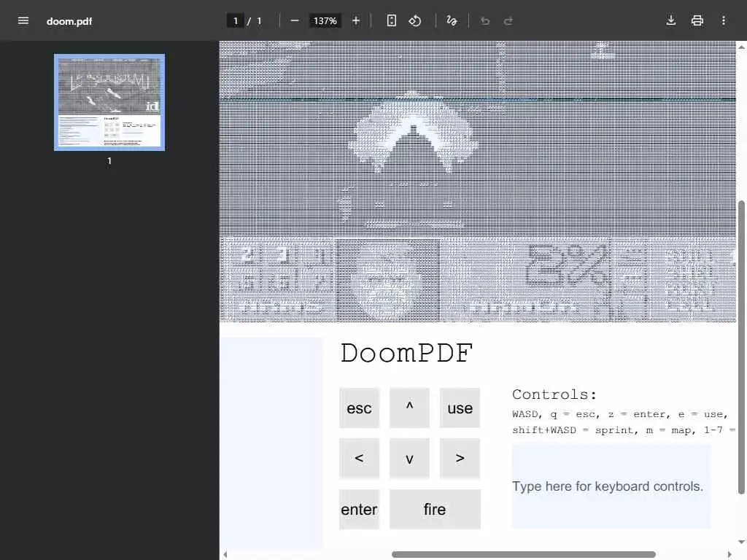The height and width of the screenshot is (560, 747).
Task: Click the redo arrow
Action: (x=508, y=20)
